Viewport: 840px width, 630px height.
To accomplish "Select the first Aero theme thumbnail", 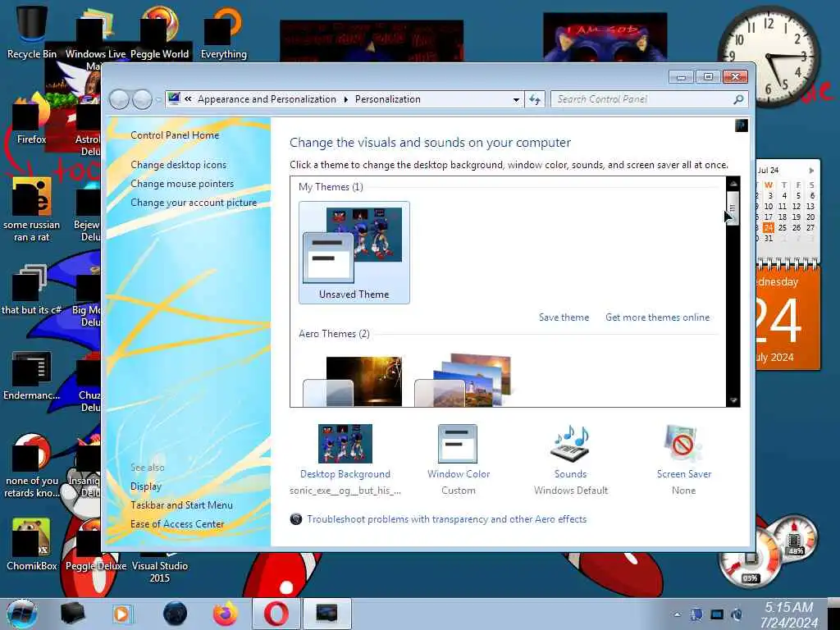I will pyautogui.click(x=353, y=381).
